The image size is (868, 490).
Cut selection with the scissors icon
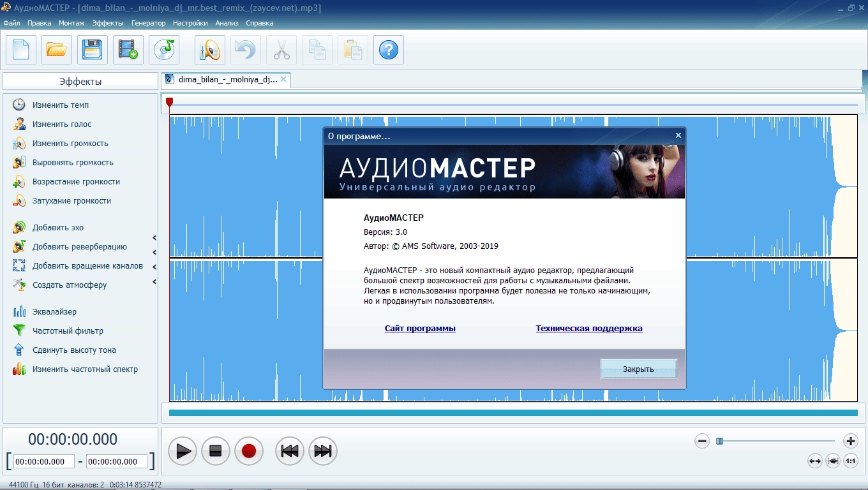click(x=281, y=50)
